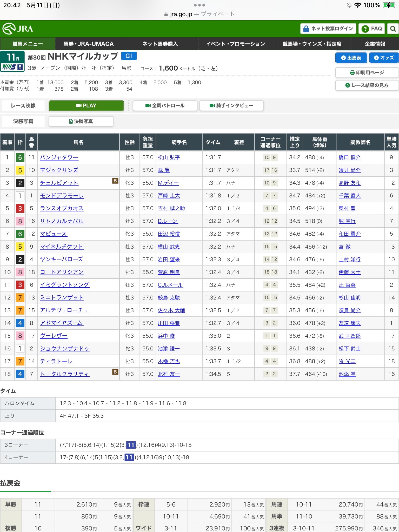
Task: Click 3連複 payout 275,990円
Action: coord(349,528)
